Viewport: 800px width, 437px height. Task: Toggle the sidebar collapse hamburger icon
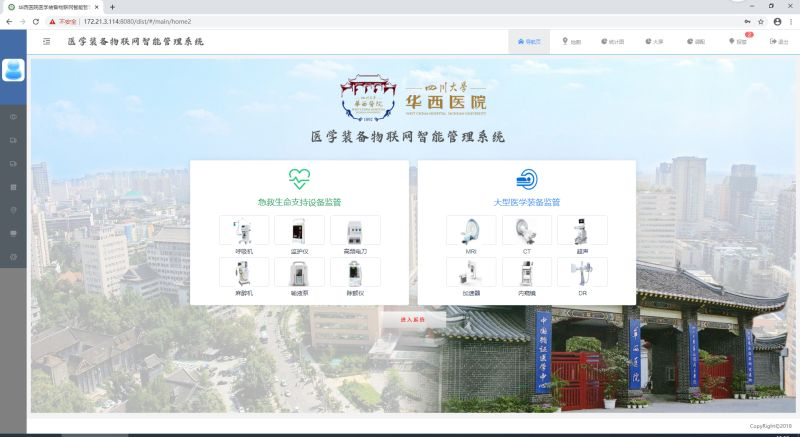pos(46,42)
